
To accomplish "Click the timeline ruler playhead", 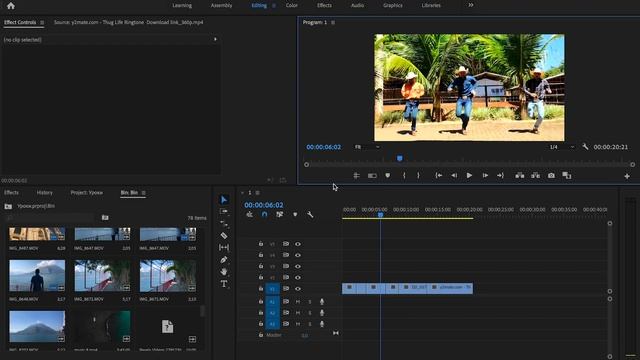I will point(380,214).
